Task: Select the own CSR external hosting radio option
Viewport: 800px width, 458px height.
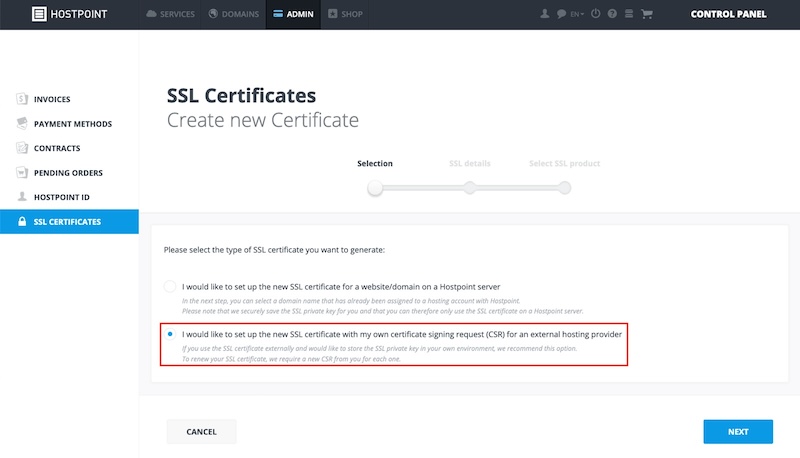Action: click(170, 334)
